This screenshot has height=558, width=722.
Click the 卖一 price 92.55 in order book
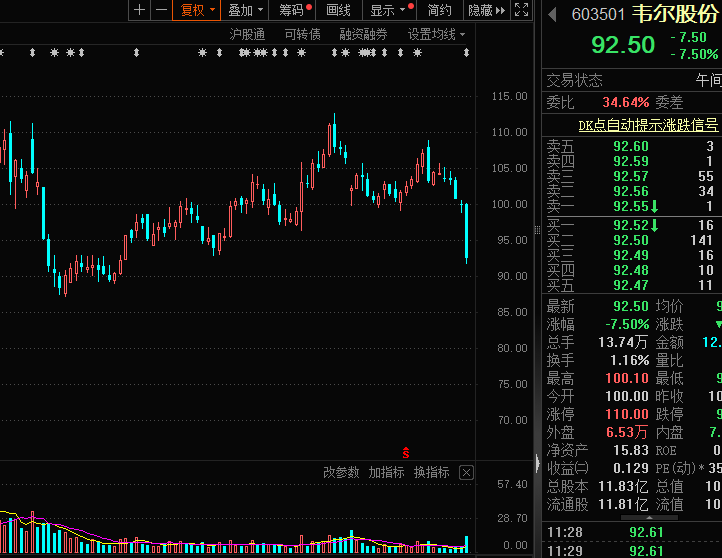(x=631, y=205)
